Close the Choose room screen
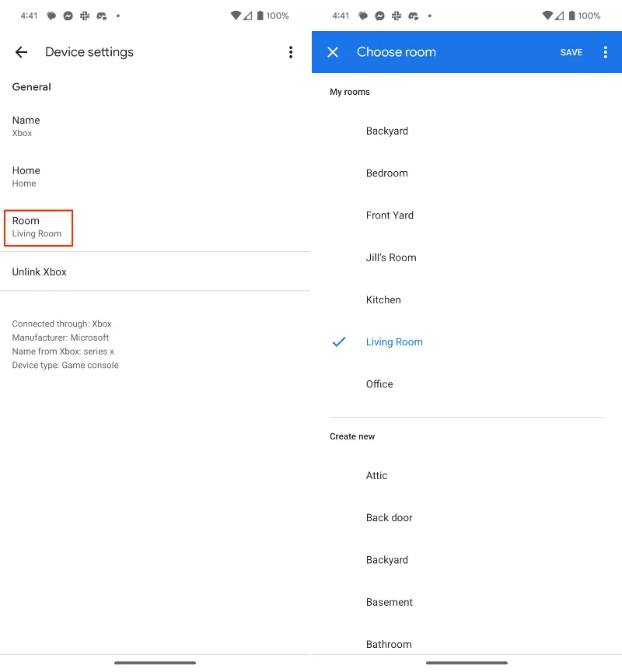622x672 pixels. coord(333,52)
